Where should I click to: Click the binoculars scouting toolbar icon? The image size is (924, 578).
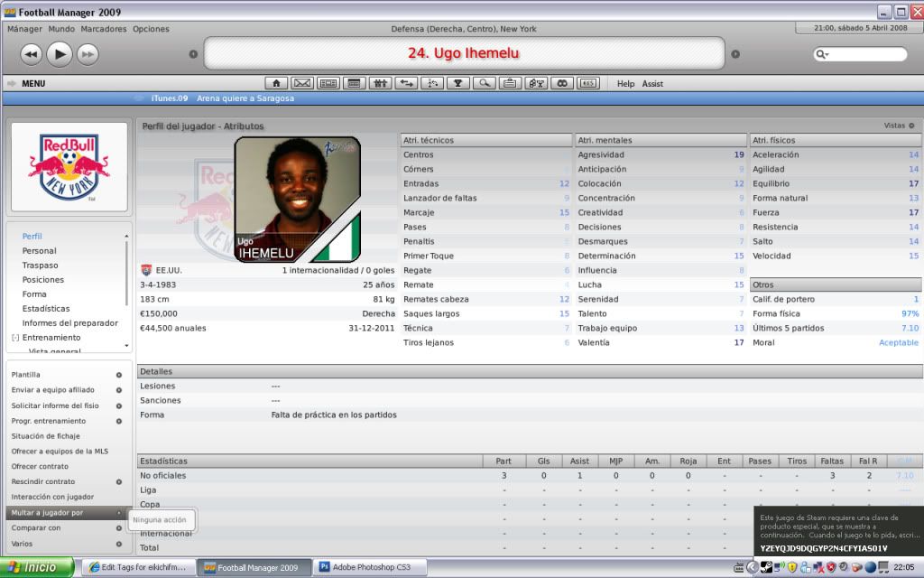(562, 83)
